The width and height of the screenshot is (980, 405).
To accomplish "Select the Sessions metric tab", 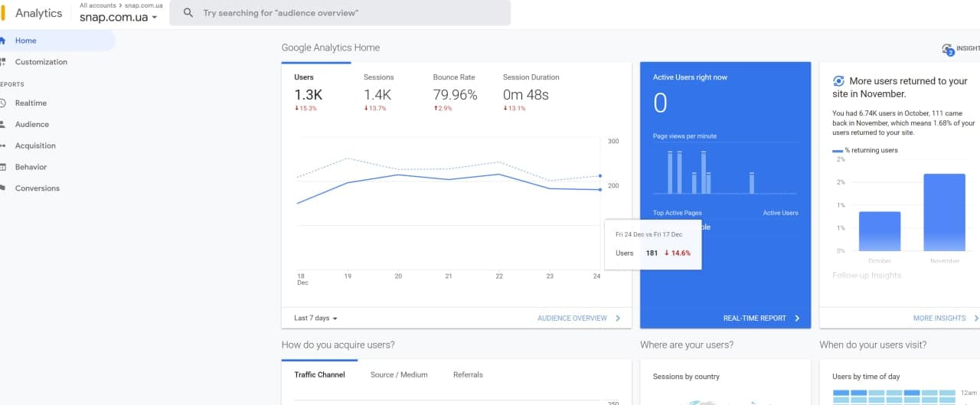I will [x=378, y=77].
